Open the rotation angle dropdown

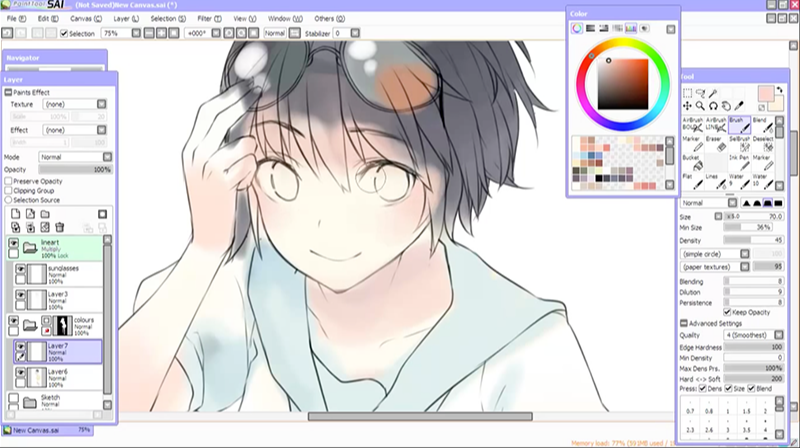pyautogui.click(x=216, y=33)
